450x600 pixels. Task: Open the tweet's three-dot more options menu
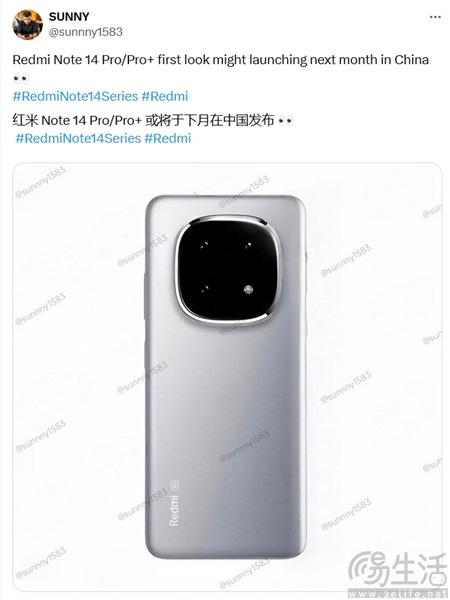pyautogui.click(x=435, y=17)
